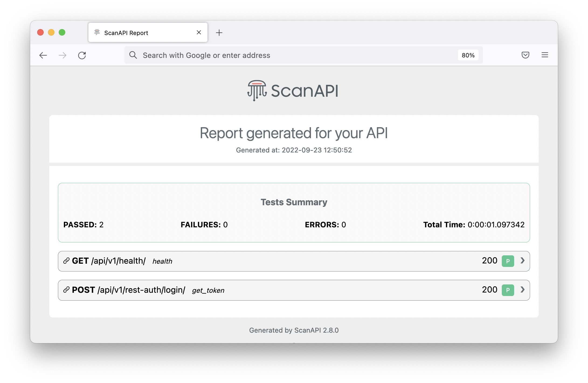Screen dimensions: 588x383
Task: Click the back navigation arrow
Action: 43,55
